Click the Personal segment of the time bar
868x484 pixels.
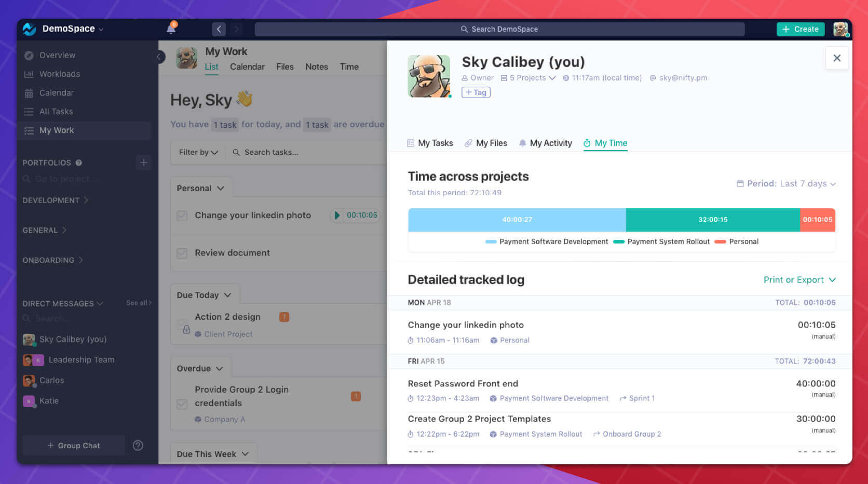818,220
